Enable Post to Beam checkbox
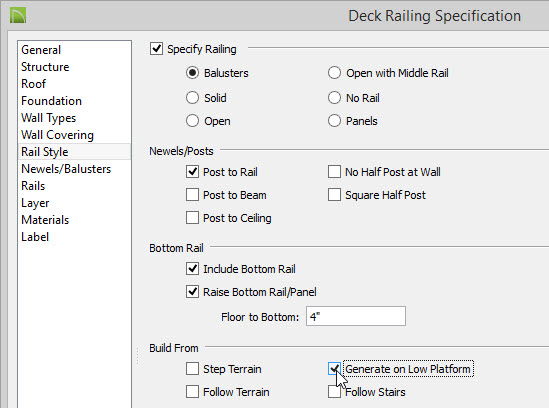The height and width of the screenshot is (408, 549). point(192,195)
